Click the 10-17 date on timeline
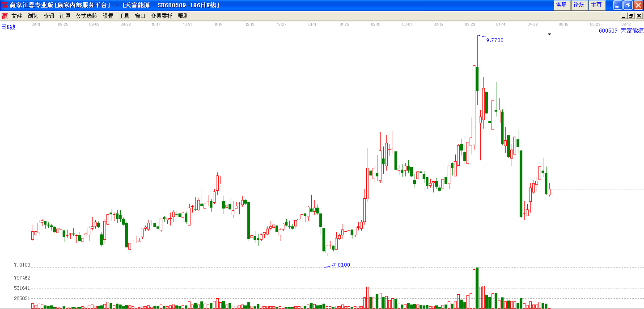This screenshot has height=309, width=644. [x=156, y=25]
